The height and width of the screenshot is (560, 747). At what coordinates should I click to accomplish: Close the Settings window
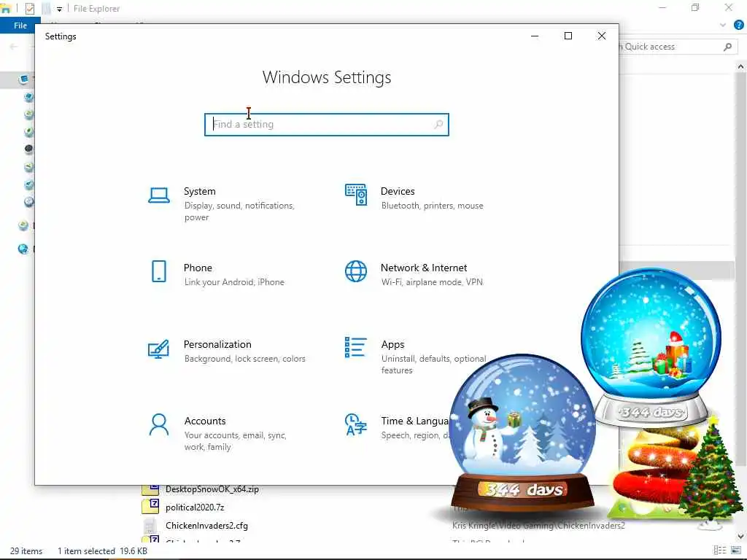602,36
